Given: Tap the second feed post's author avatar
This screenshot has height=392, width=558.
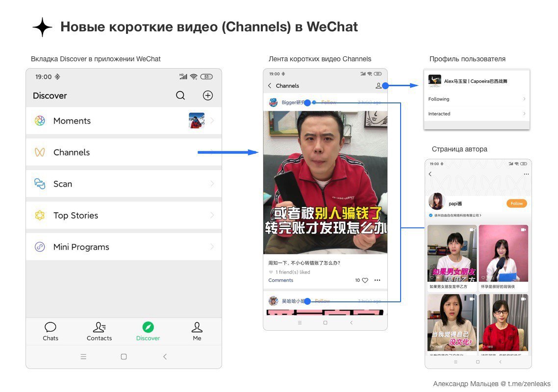Looking at the screenshot, I should click(273, 301).
